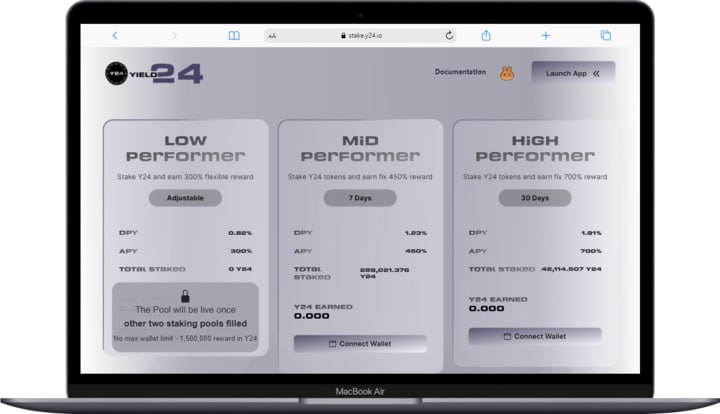Click the High Performer DPY percentage value
The height and width of the screenshot is (414, 720).
[x=591, y=233]
